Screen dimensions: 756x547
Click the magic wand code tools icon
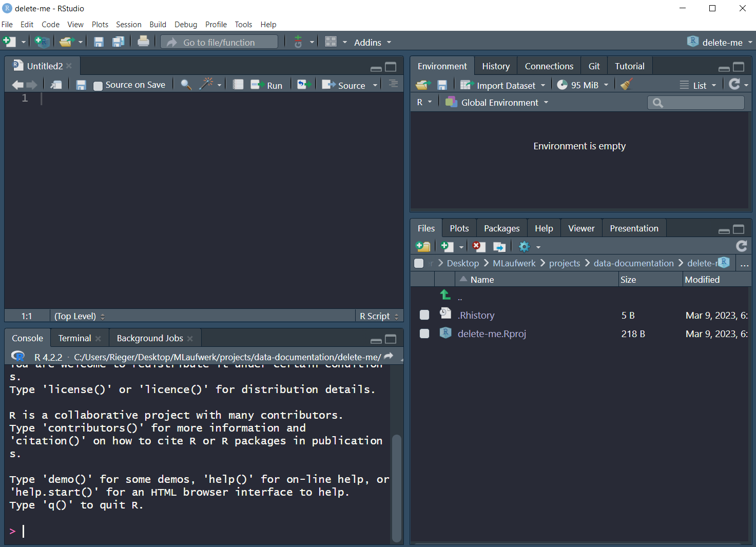206,85
